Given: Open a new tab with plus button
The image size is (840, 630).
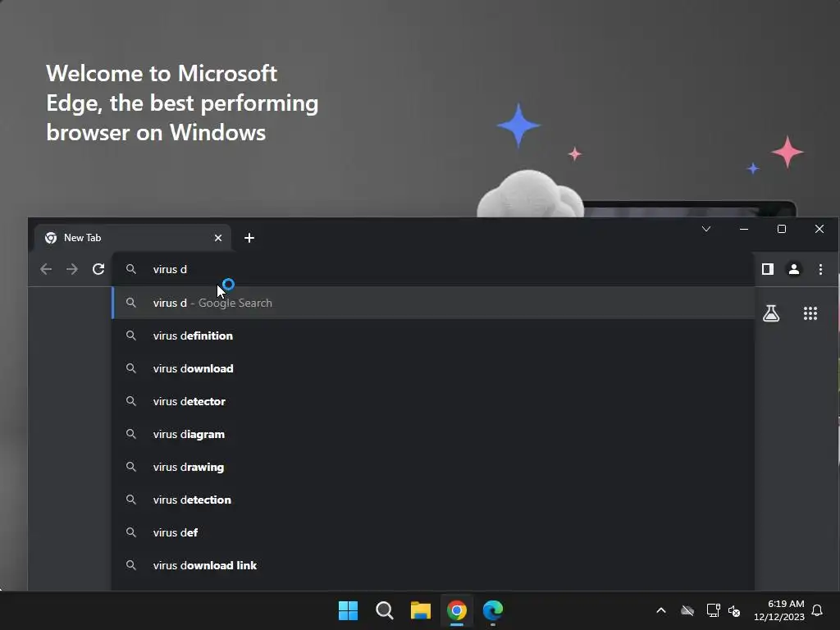Looking at the screenshot, I should (x=249, y=238).
